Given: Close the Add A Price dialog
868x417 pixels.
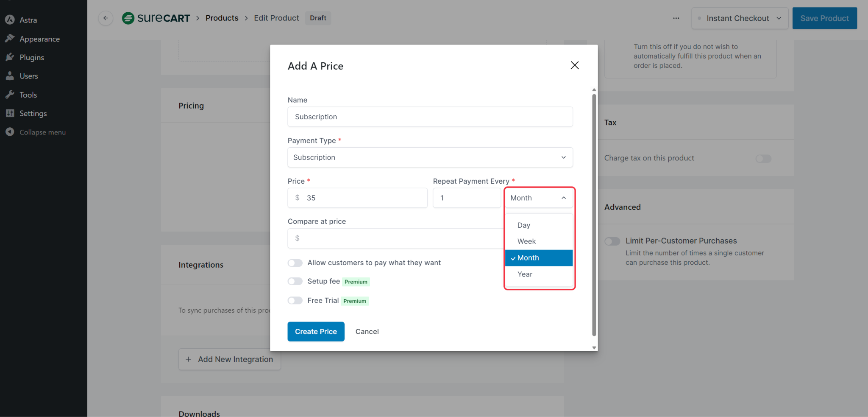Looking at the screenshot, I should coord(575,65).
